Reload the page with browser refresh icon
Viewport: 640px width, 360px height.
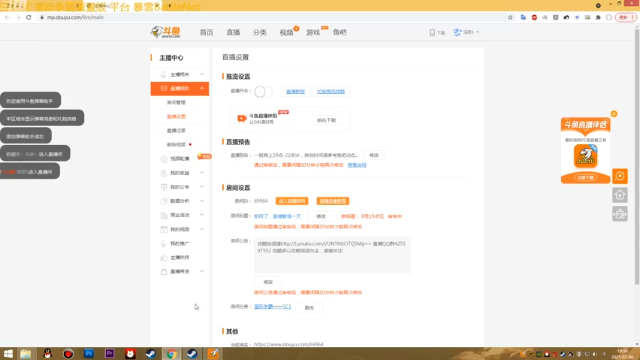28,17
